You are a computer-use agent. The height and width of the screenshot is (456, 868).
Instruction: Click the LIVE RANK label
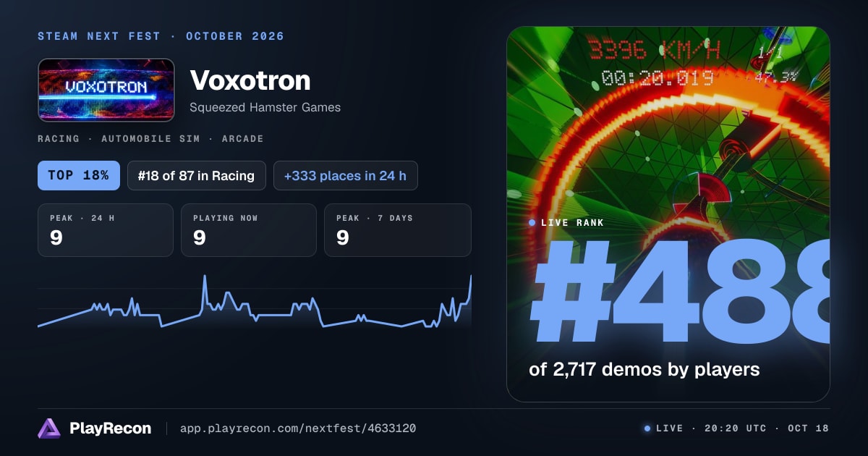[572, 223]
